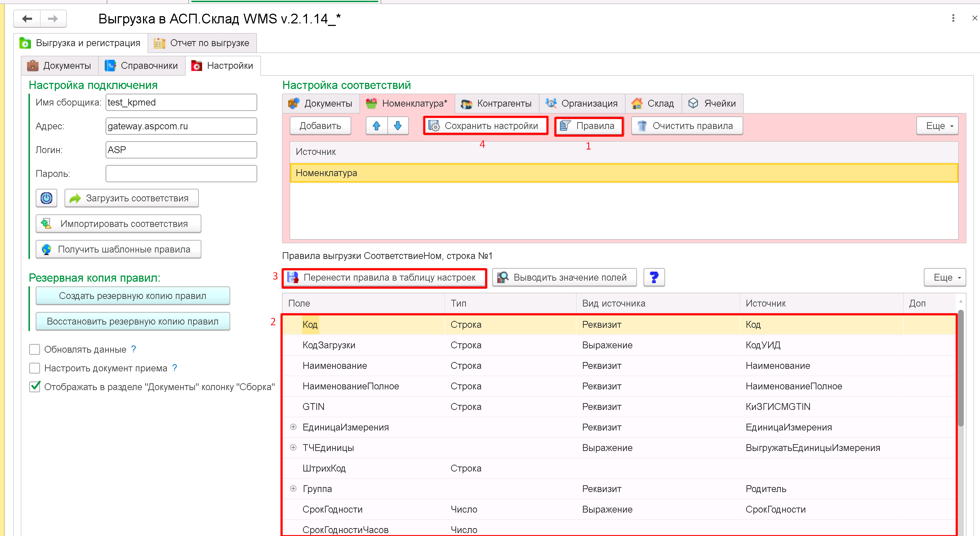
Task: Open Контрагенты tab
Action: [497, 103]
